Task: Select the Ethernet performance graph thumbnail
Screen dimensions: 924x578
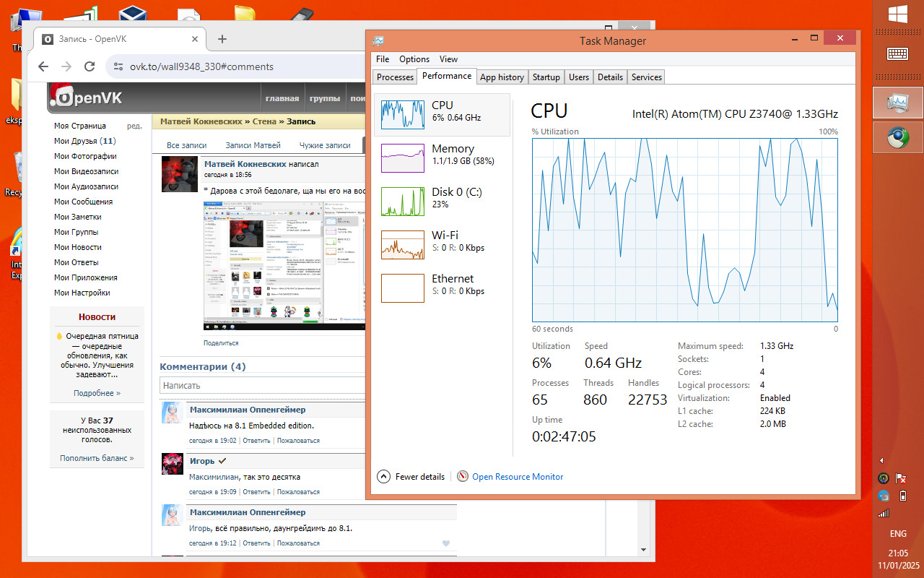Action: coord(402,288)
